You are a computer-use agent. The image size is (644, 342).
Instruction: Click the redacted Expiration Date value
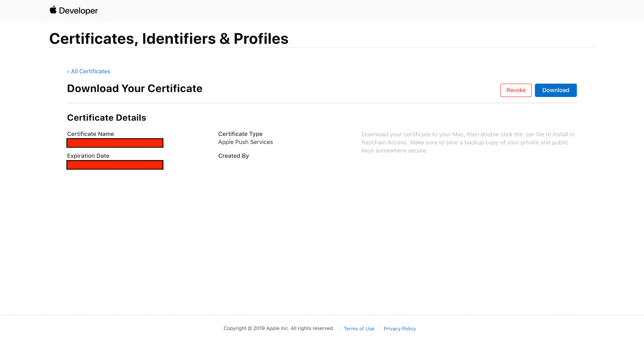click(x=115, y=165)
